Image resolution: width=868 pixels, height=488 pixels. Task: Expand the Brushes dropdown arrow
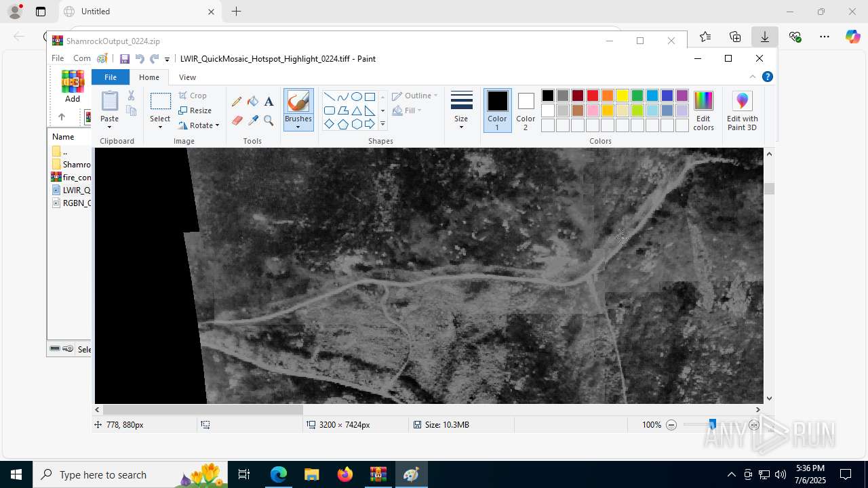coord(298,127)
